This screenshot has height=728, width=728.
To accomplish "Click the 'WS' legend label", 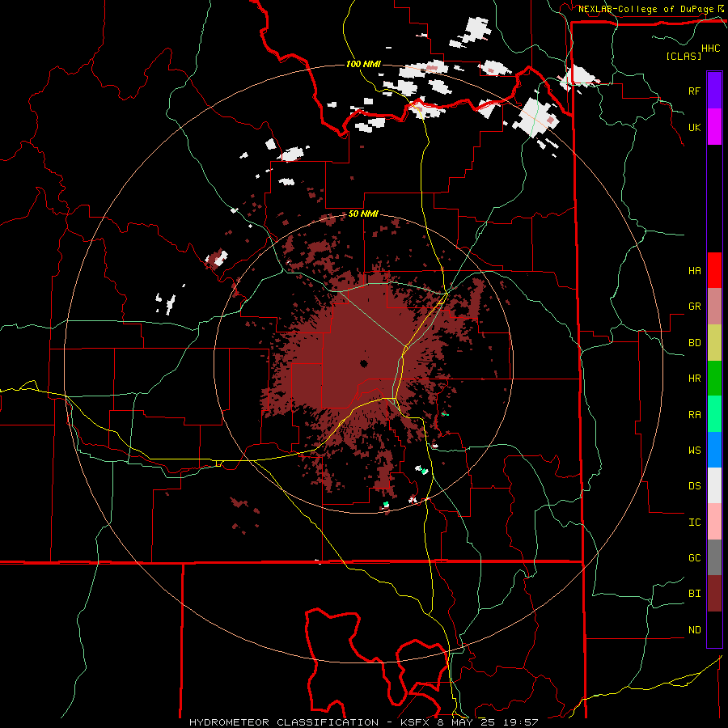I will point(694,450).
